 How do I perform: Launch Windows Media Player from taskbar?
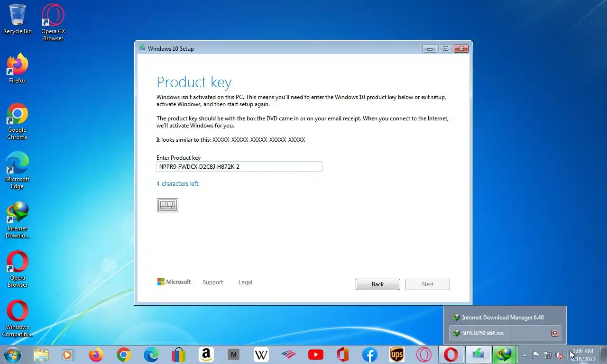click(x=68, y=355)
